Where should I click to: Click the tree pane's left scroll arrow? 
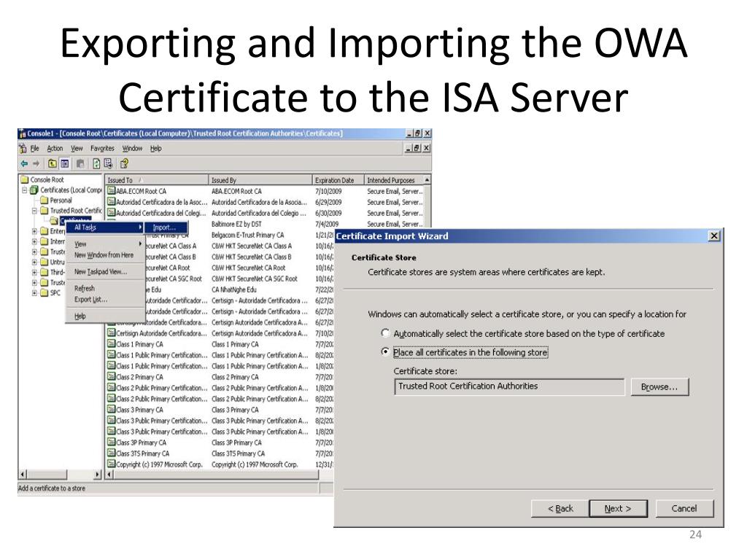click(x=23, y=474)
